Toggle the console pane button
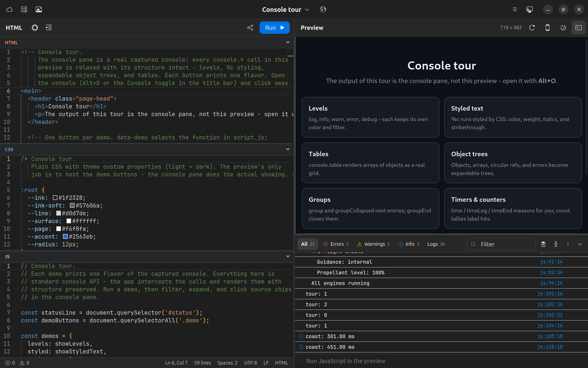588x368 pixels. (x=579, y=28)
